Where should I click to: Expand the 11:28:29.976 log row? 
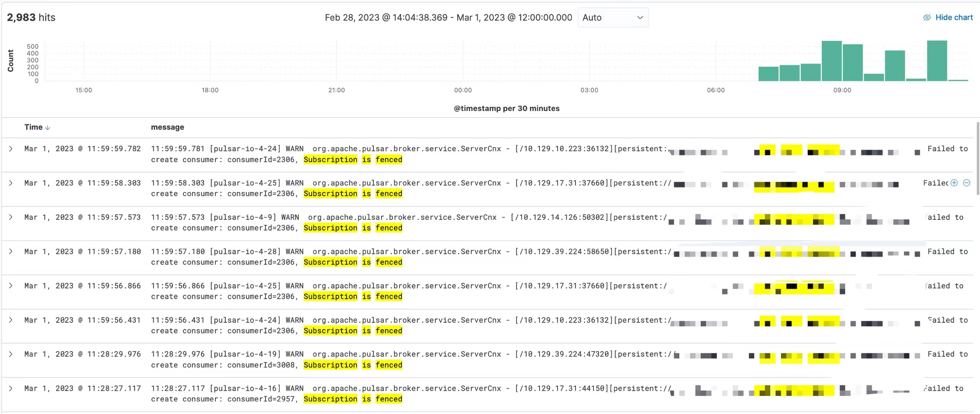click(x=10, y=355)
